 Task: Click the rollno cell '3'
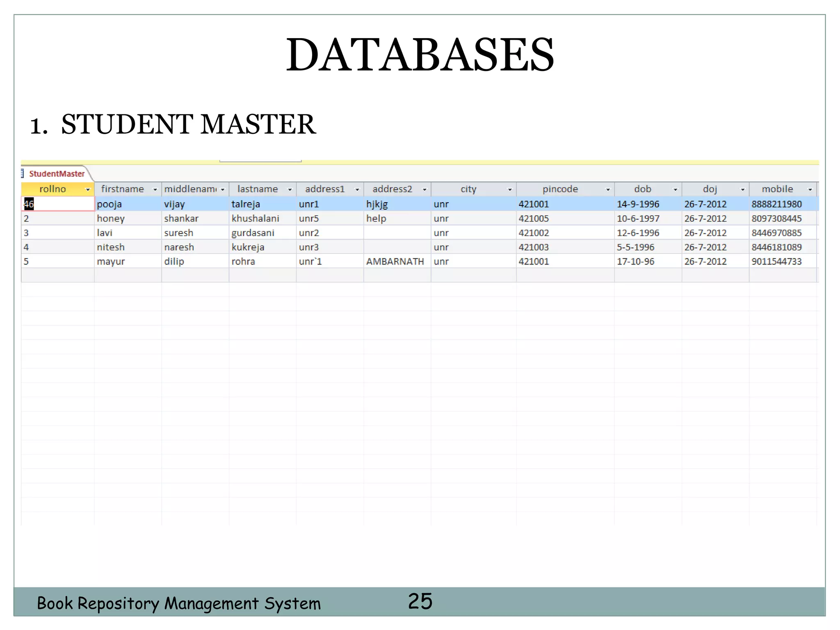click(x=58, y=233)
